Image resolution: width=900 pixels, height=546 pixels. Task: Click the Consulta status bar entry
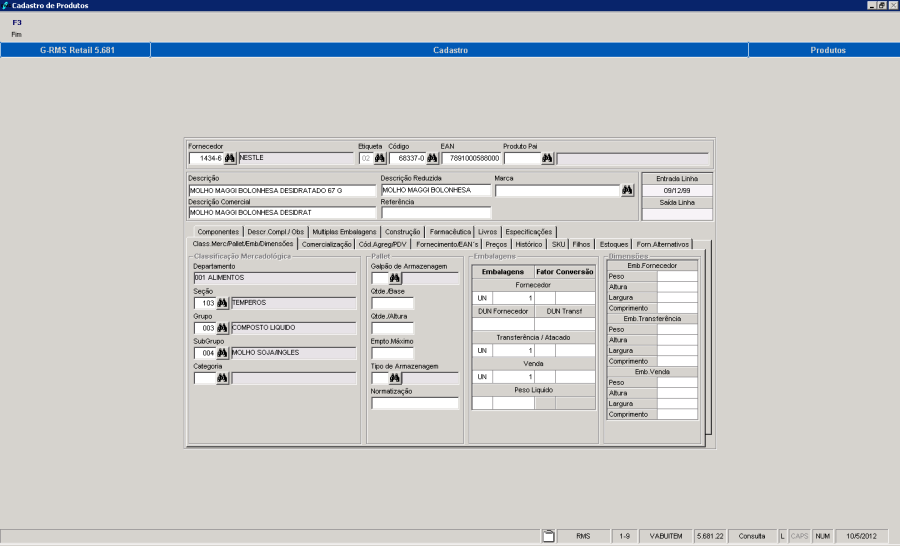(x=752, y=536)
